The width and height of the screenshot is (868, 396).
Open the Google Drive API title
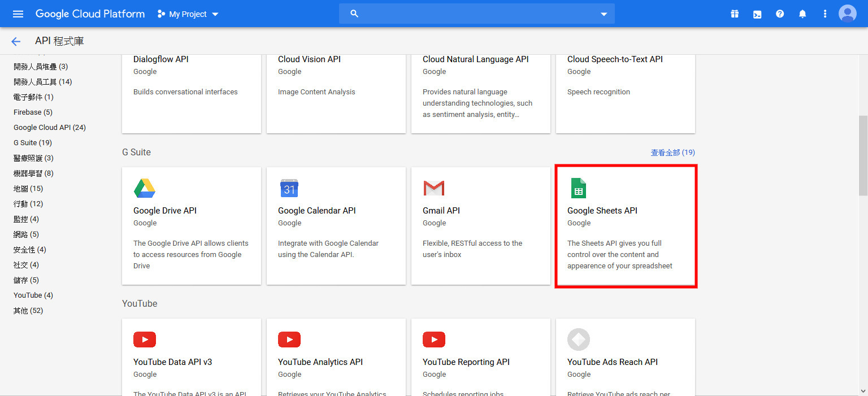(x=165, y=211)
